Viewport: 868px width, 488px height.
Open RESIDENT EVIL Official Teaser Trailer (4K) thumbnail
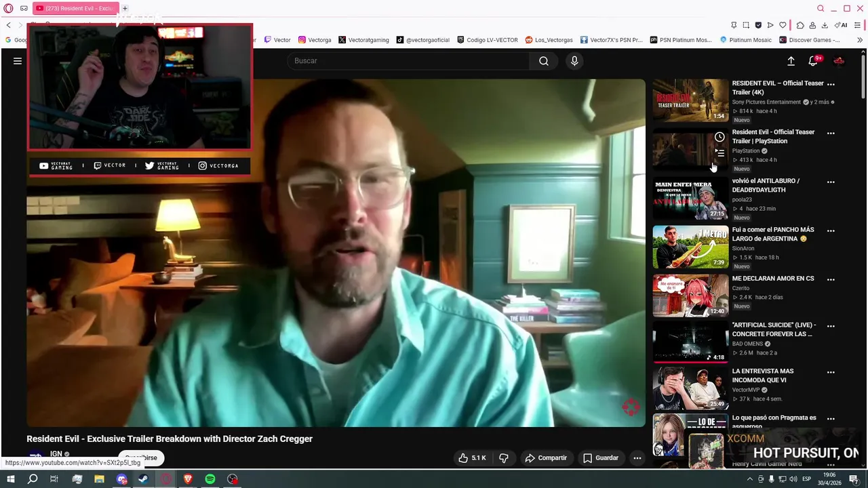(x=690, y=101)
